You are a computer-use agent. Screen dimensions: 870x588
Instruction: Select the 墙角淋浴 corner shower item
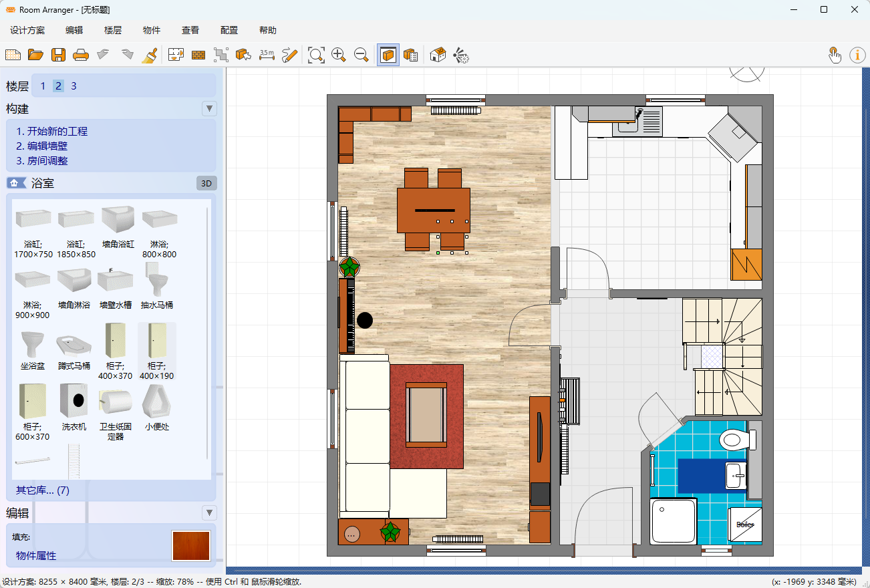pos(74,288)
